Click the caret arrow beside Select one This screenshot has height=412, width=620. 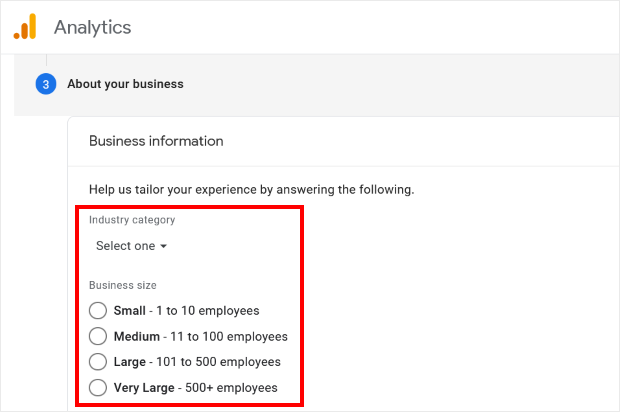(x=163, y=246)
